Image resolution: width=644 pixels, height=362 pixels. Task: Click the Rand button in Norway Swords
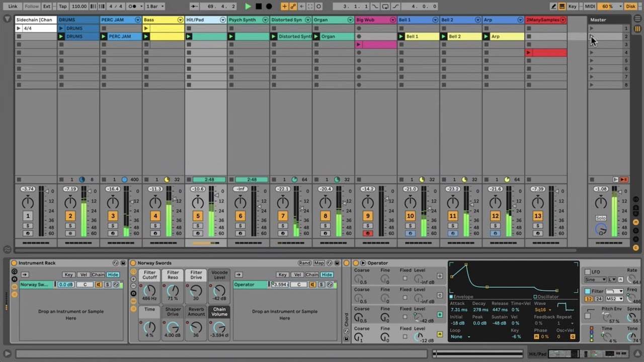click(304, 263)
